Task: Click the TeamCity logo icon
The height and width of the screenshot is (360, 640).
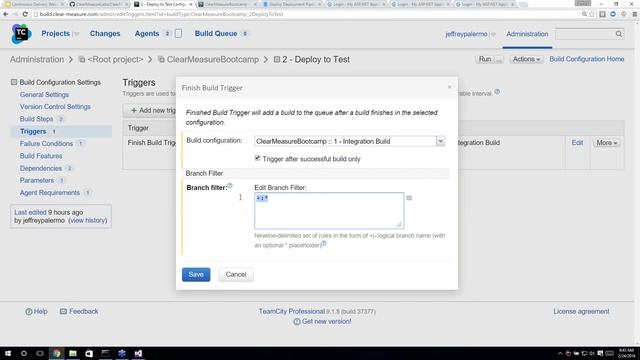Action: [21, 33]
